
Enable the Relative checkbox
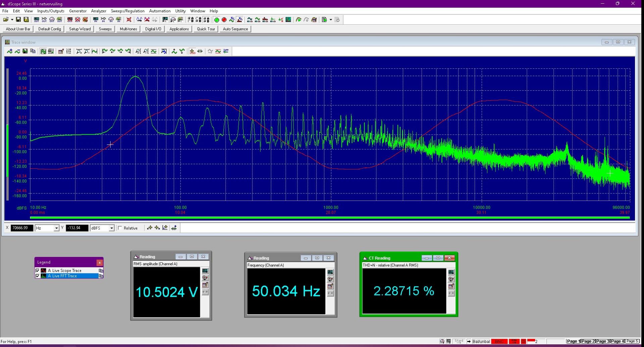point(120,228)
